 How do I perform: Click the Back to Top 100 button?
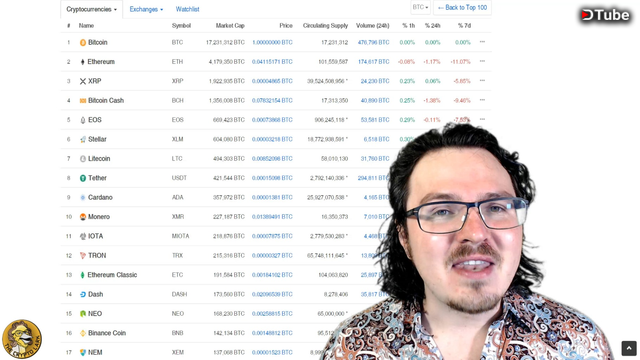click(462, 7)
